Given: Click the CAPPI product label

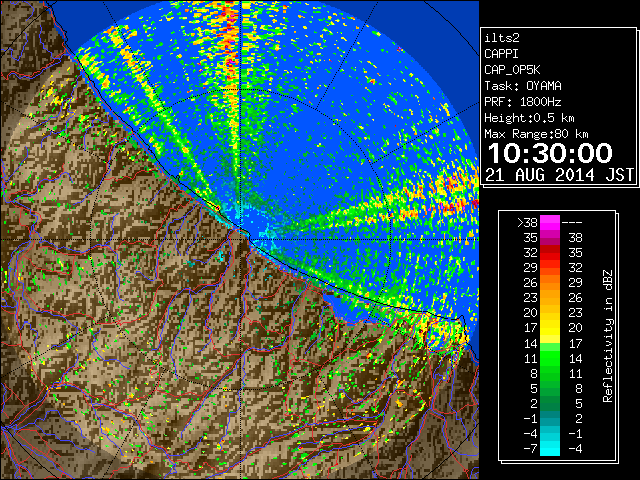Looking at the screenshot, I should 501,54.
